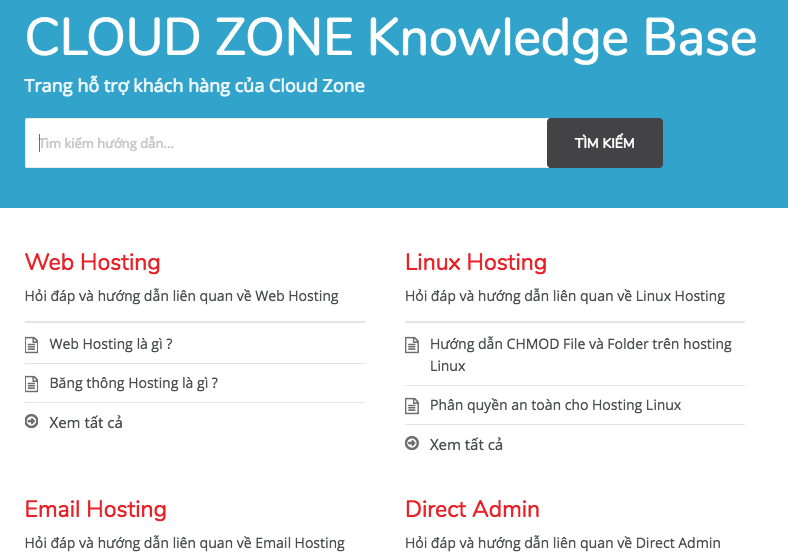Focus the Tìm kiếm hướng dẫn search field

285,143
